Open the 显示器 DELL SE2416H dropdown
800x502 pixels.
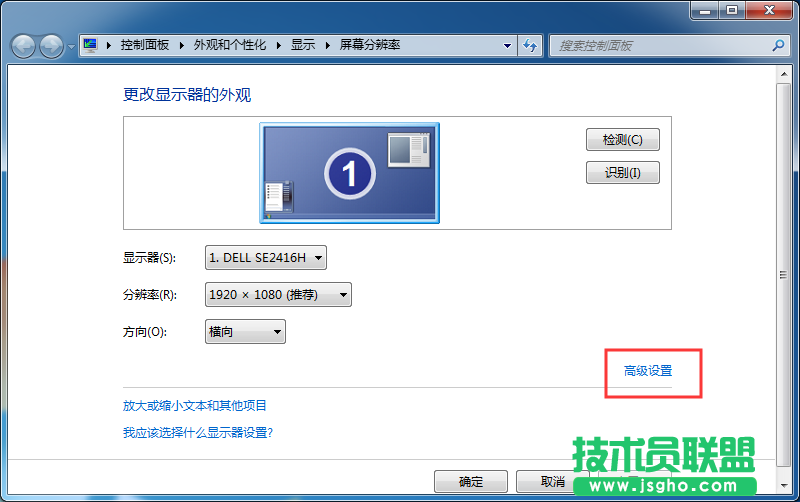[266, 258]
